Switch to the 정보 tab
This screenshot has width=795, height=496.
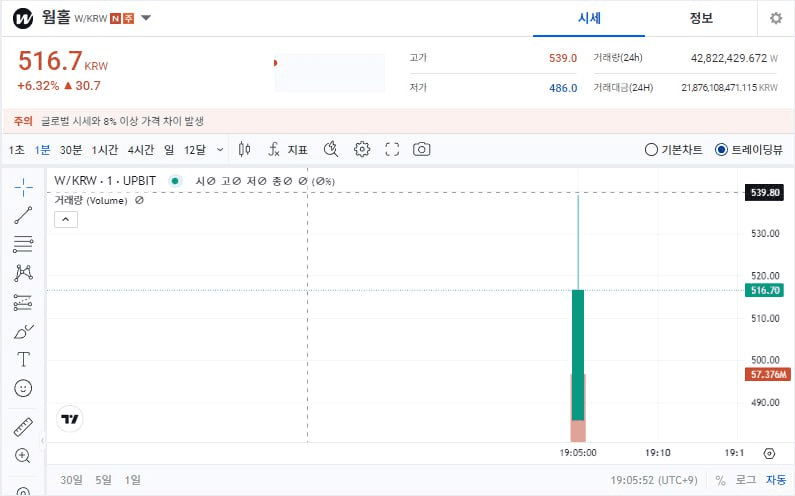click(701, 19)
